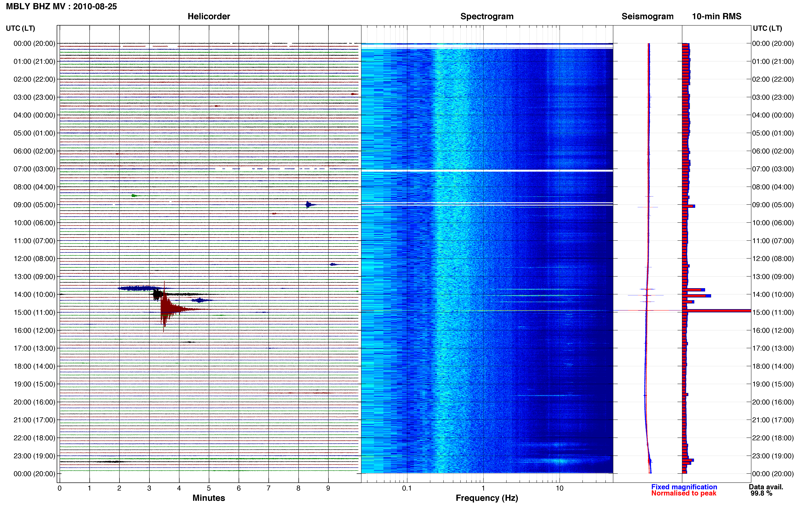Click the left '23:00 (19:00)' time label
812x508 pixels.
[34, 456]
